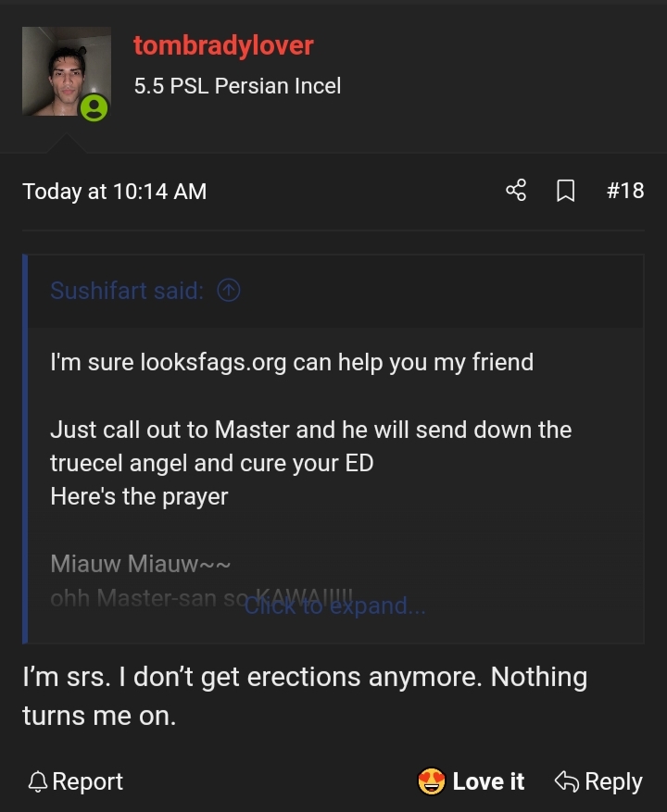Click the "Today at 10:14 AM" timestamp
Screen dimensions: 667x812
[x=114, y=192]
